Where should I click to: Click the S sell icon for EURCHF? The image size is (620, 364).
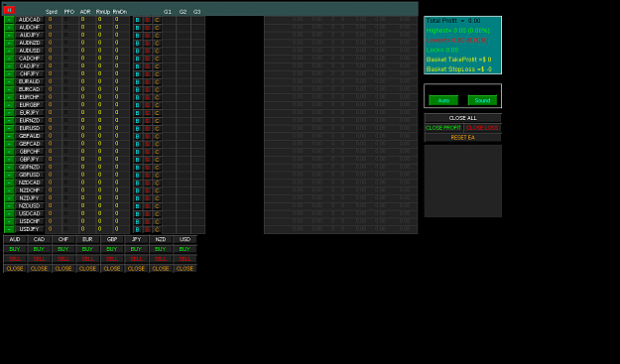(147, 97)
